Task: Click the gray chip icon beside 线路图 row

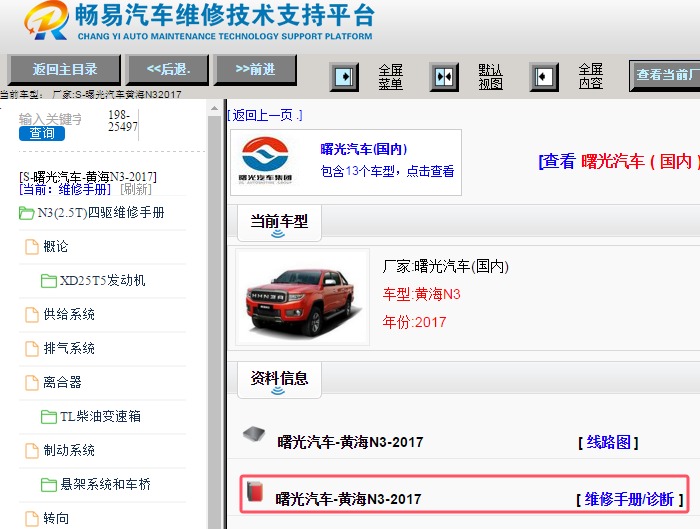Action: coord(254,434)
